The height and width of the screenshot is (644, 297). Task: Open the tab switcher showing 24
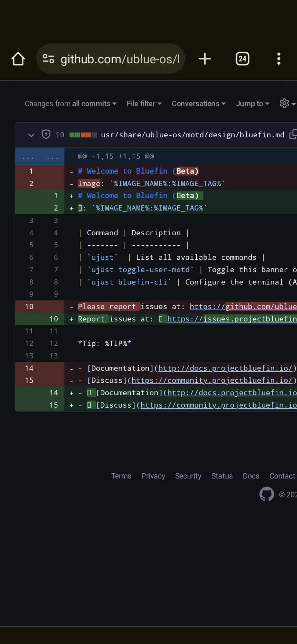[x=243, y=59]
